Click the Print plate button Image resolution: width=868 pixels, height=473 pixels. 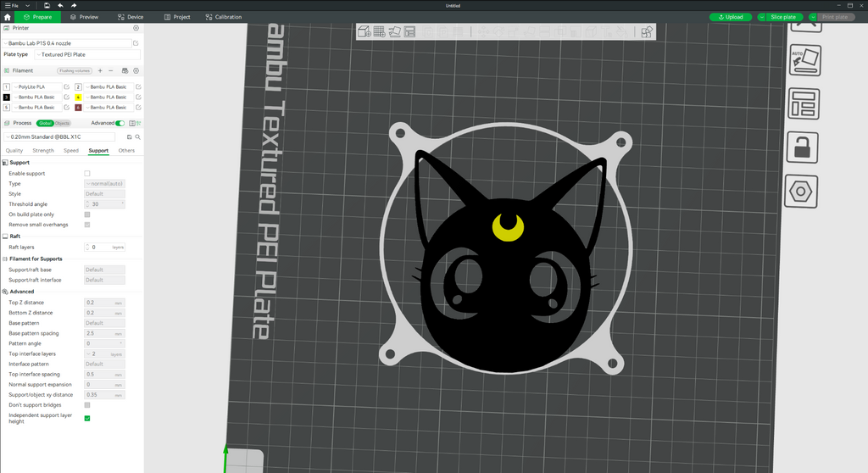click(x=835, y=17)
